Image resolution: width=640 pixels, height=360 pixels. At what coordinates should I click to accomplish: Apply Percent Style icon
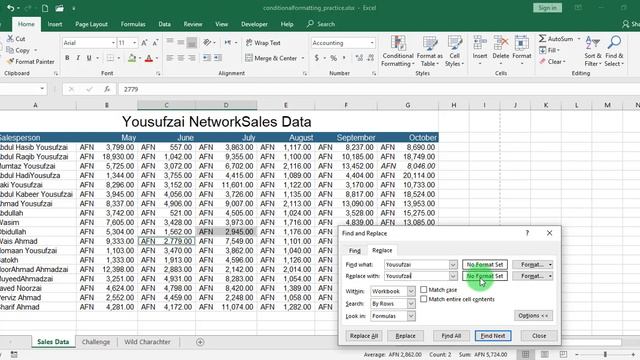click(x=333, y=58)
